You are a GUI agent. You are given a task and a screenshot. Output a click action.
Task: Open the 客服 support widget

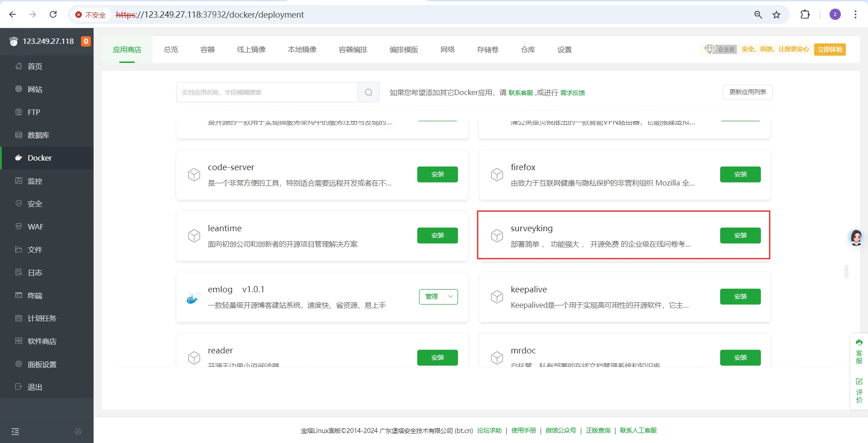tap(859, 352)
